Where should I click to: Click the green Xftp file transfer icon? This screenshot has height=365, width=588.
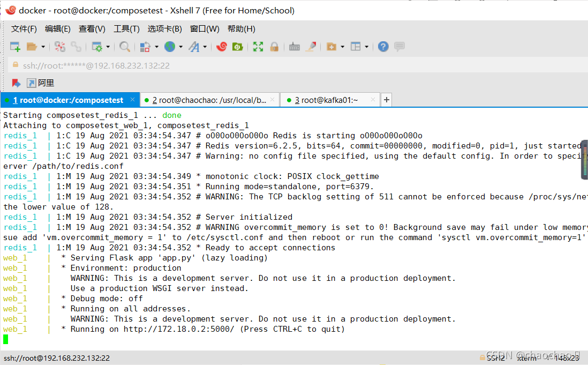[238, 47]
